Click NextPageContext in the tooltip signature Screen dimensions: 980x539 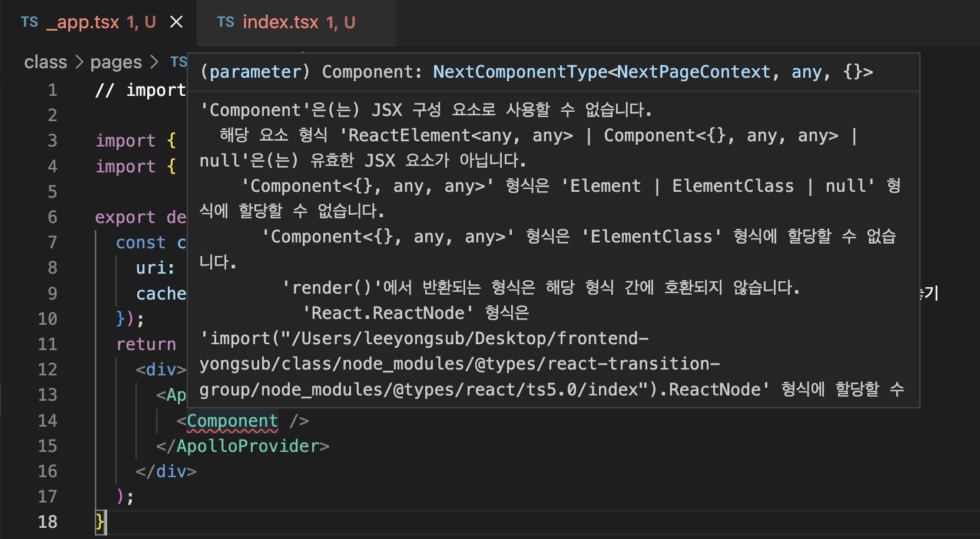[694, 72]
